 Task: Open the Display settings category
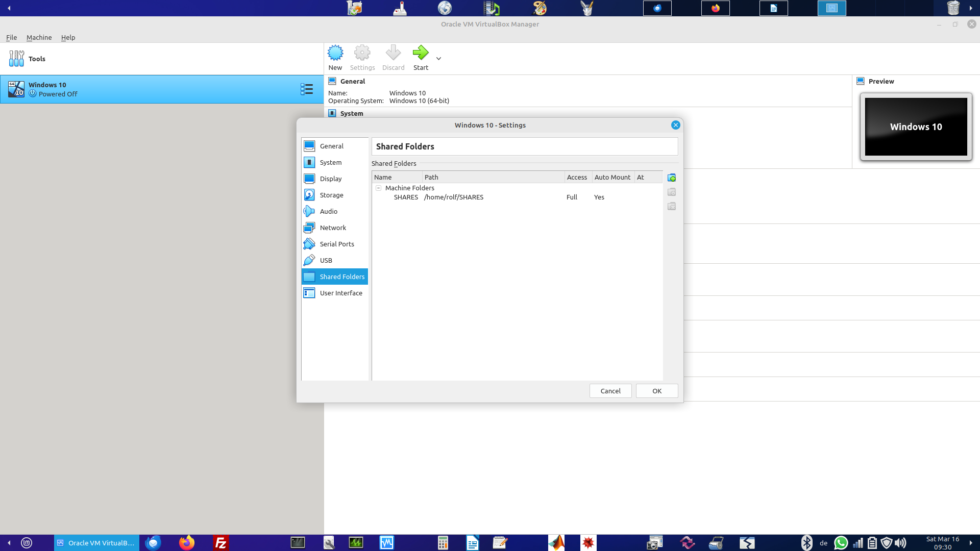click(335, 179)
